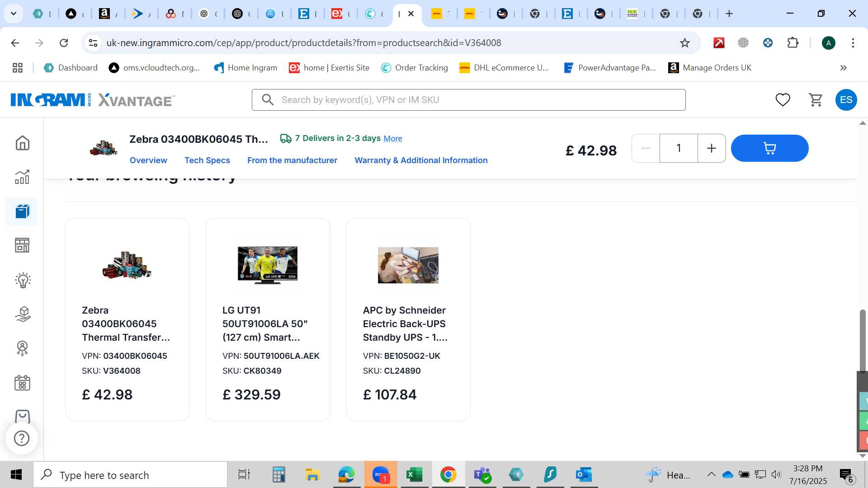Open the Dashboard bookmark
Viewport: 868px width, 488px height.
71,68
